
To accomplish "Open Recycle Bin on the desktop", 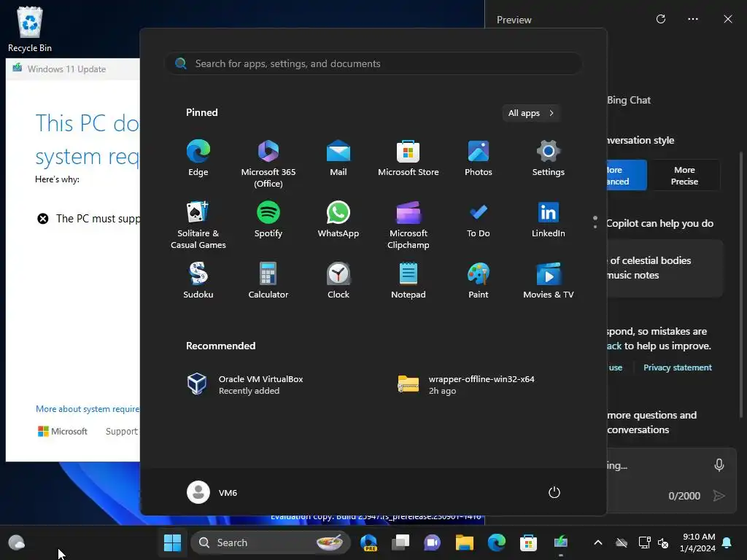I will tap(29, 29).
